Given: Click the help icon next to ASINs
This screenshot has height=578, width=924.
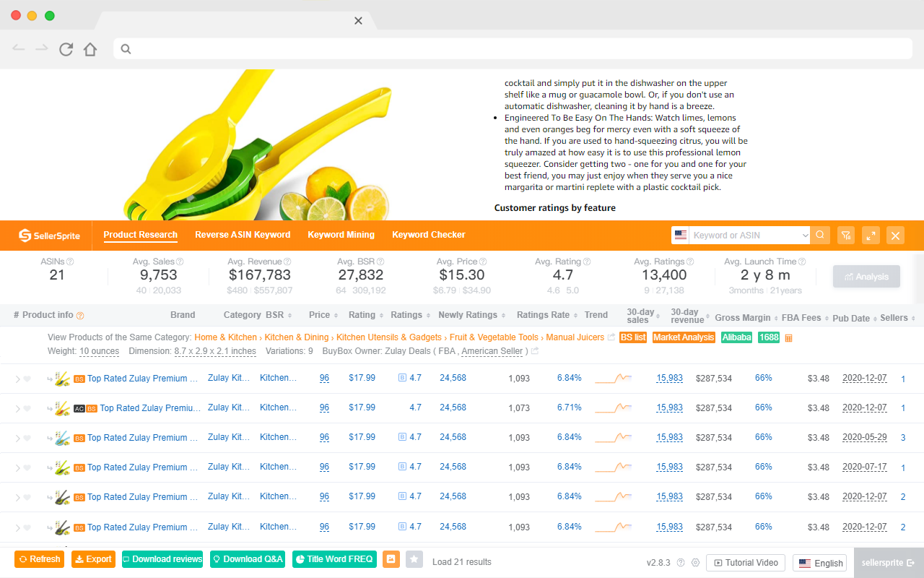Looking at the screenshot, I should pos(70,262).
